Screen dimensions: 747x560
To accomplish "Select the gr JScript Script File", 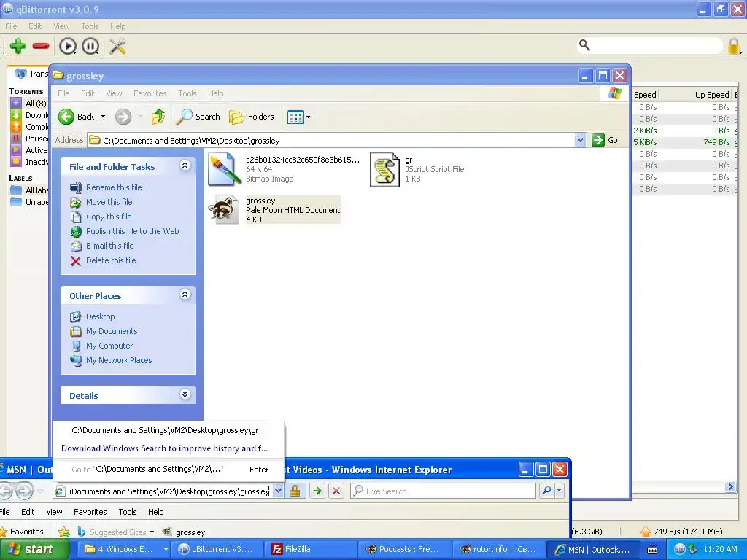I will click(x=417, y=169).
